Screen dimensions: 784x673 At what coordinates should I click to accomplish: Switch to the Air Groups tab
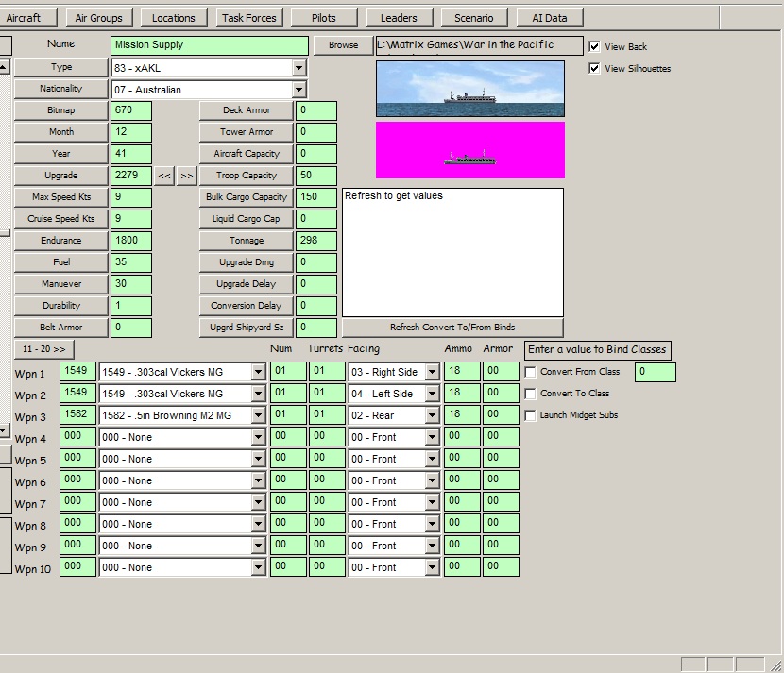[98, 18]
